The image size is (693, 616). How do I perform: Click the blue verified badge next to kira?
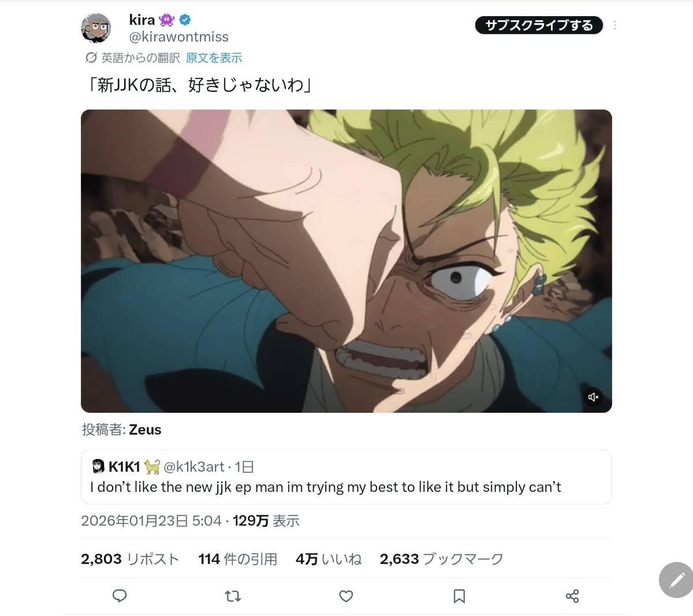(184, 20)
